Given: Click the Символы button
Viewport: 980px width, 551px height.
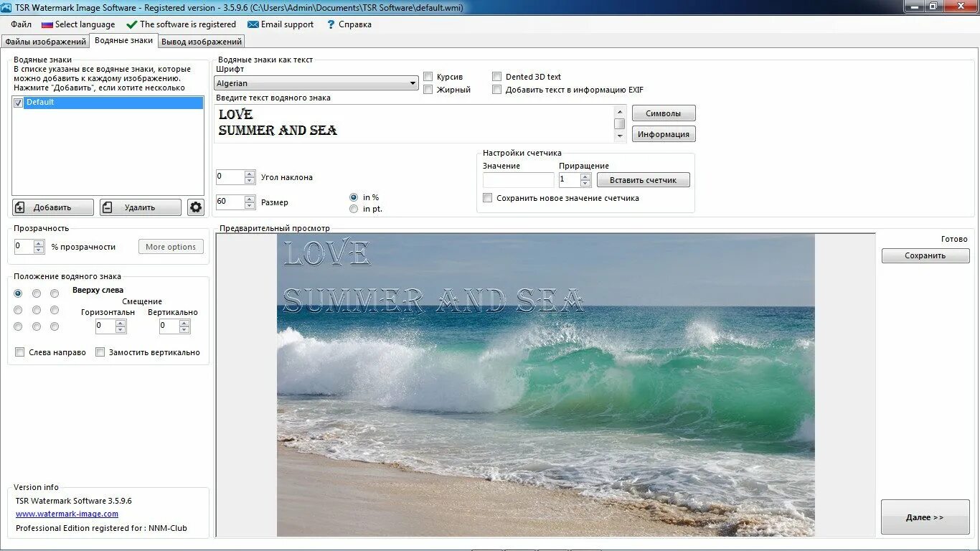Looking at the screenshot, I should tap(664, 113).
